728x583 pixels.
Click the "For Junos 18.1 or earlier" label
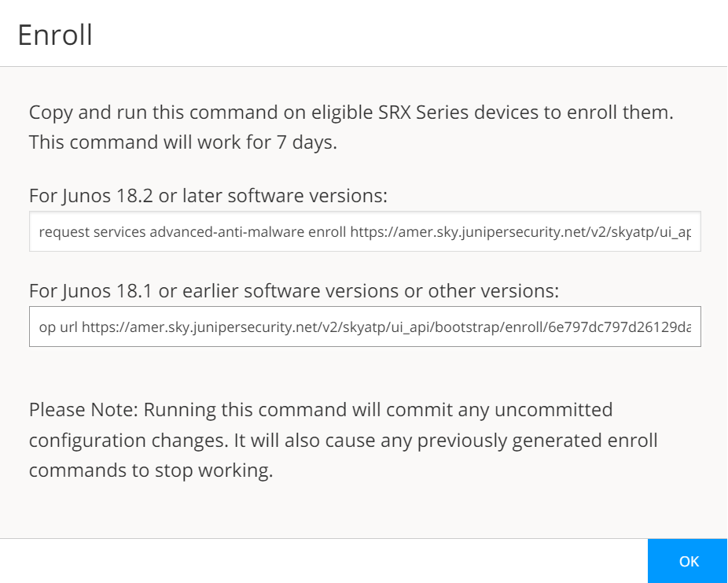point(293,290)
